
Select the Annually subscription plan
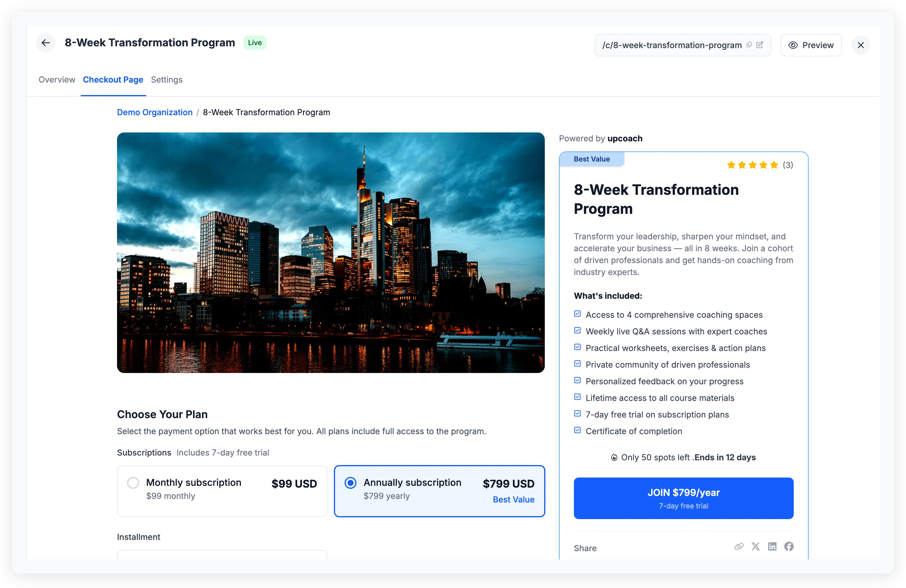tap(350, 483)
